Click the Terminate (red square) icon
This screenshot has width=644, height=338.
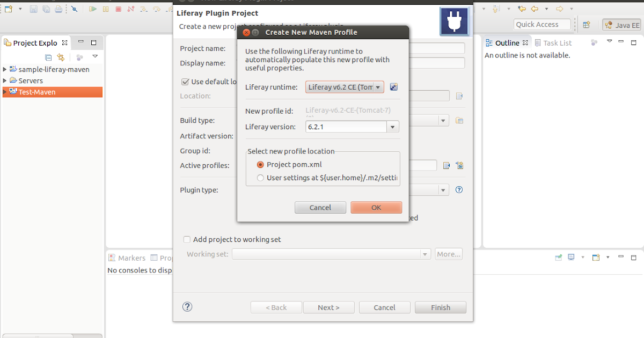point(118,9)
